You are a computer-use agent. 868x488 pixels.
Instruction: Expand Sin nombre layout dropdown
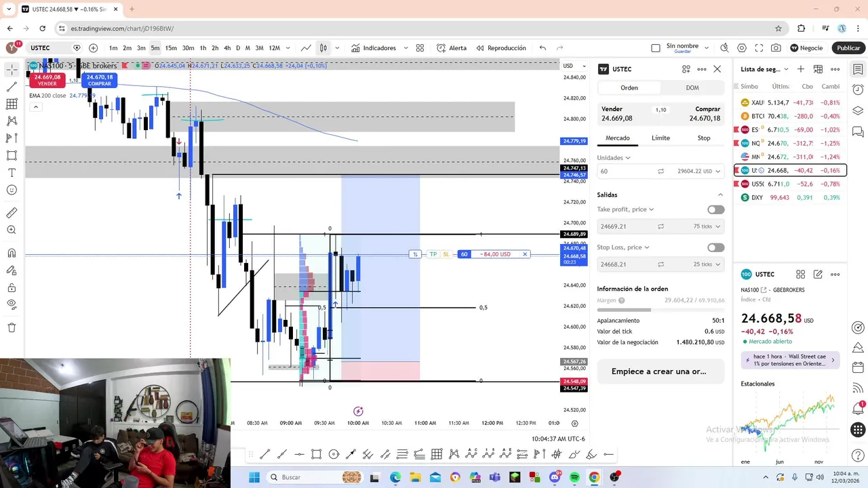[707, 48]
